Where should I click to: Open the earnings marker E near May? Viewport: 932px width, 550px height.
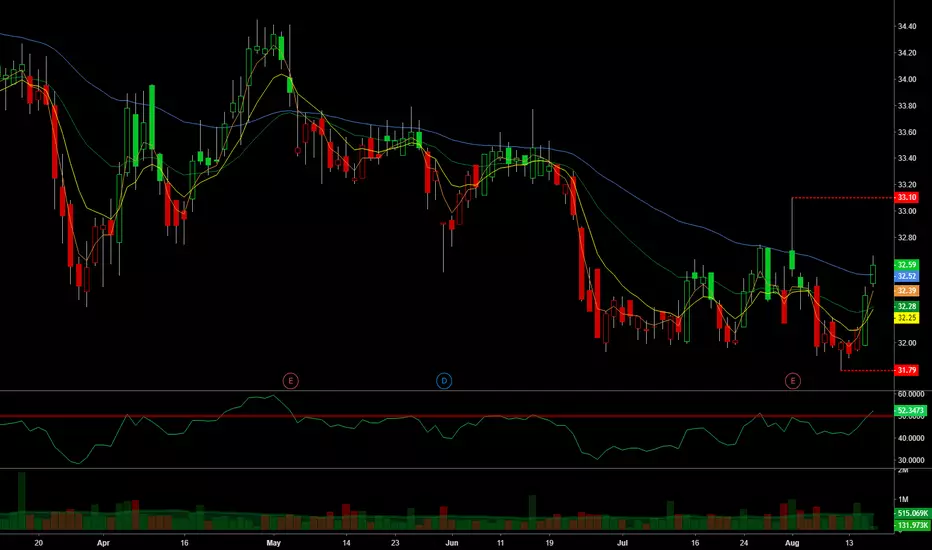tap(290, 381)
